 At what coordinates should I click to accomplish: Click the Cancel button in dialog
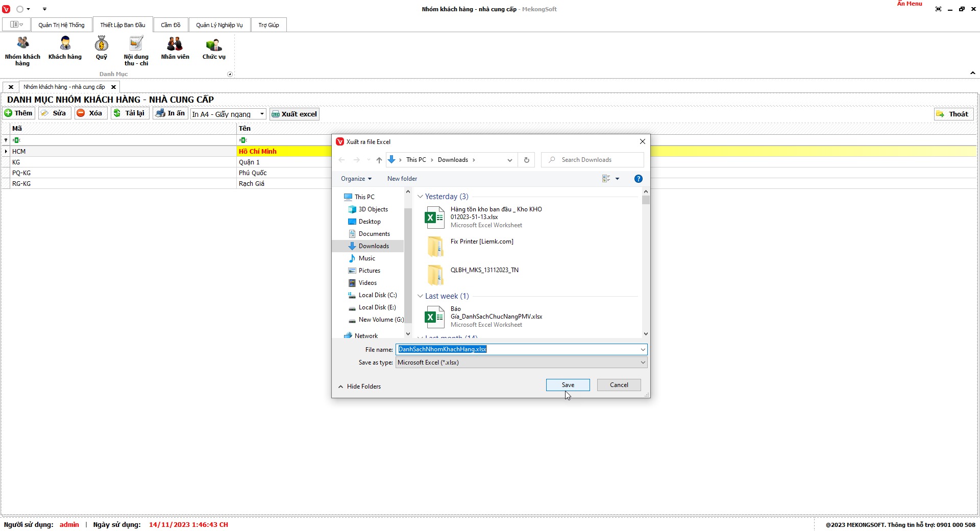(x=619, y=385)
